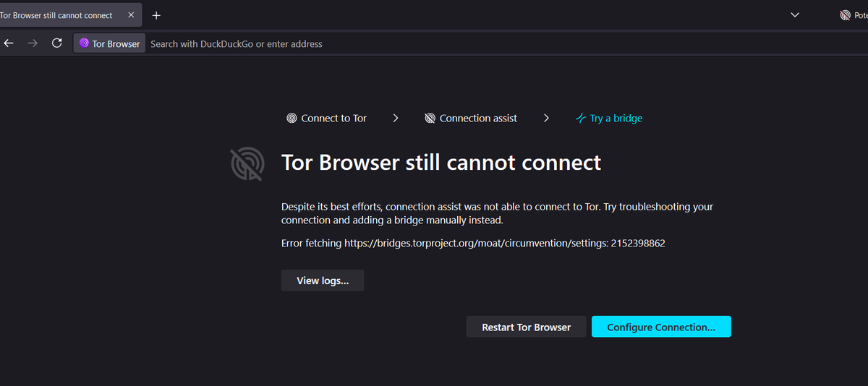Open the View logs dialog

(323, 280)
